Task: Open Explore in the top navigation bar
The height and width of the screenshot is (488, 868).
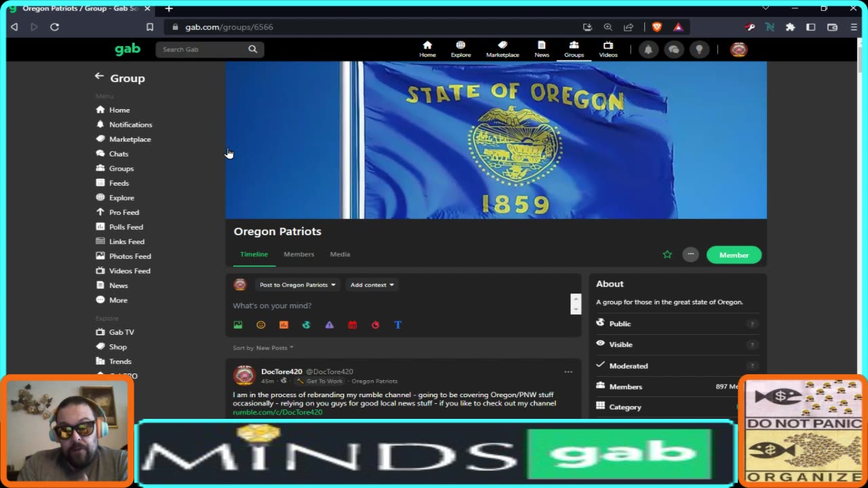Action: pyautogui.click(x=460, y=49)
